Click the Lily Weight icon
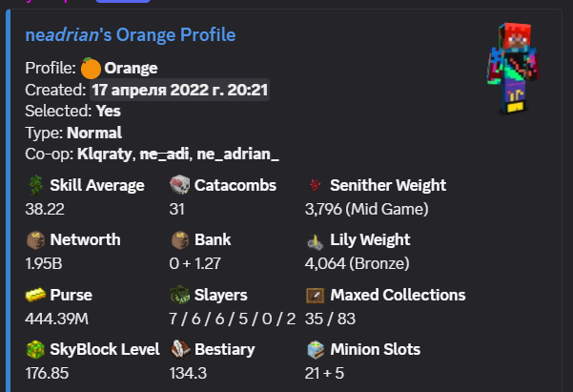This screenshot has height=392, width=573. click(x=315, y=241)
